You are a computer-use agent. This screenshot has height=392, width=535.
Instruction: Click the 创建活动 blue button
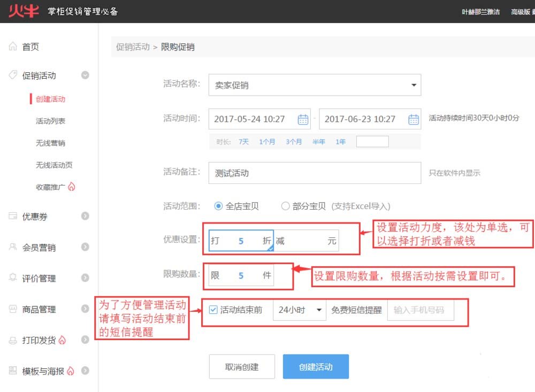pos(316,366)
